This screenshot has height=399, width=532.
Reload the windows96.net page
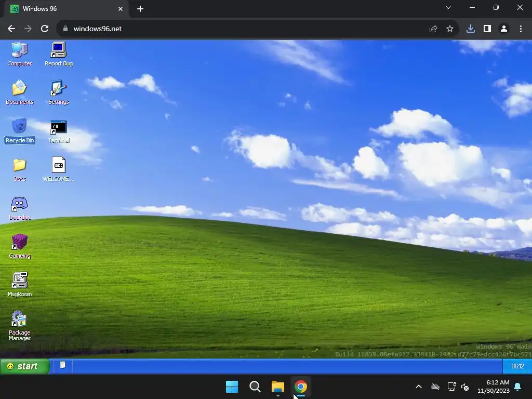(45, 29)
